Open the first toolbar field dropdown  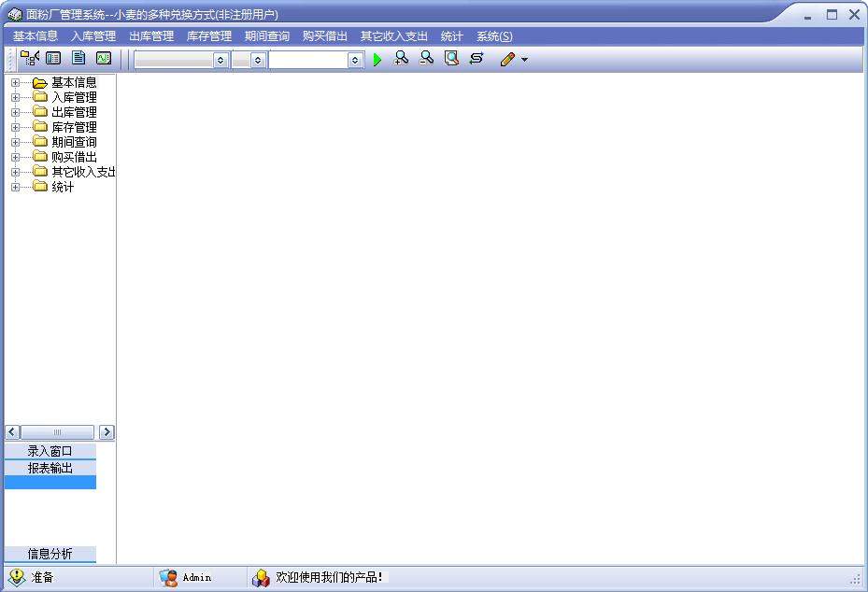click(x=221, y=60)
